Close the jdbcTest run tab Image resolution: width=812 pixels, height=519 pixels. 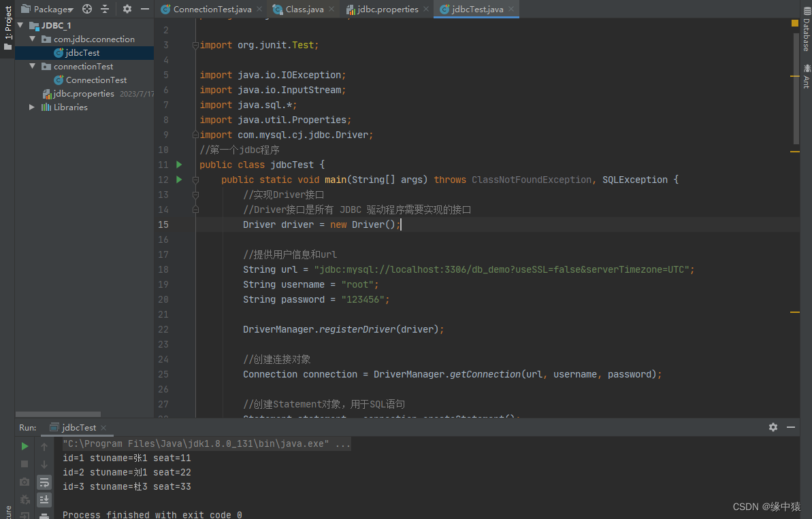pyautogui.click(x=103, y=427)
